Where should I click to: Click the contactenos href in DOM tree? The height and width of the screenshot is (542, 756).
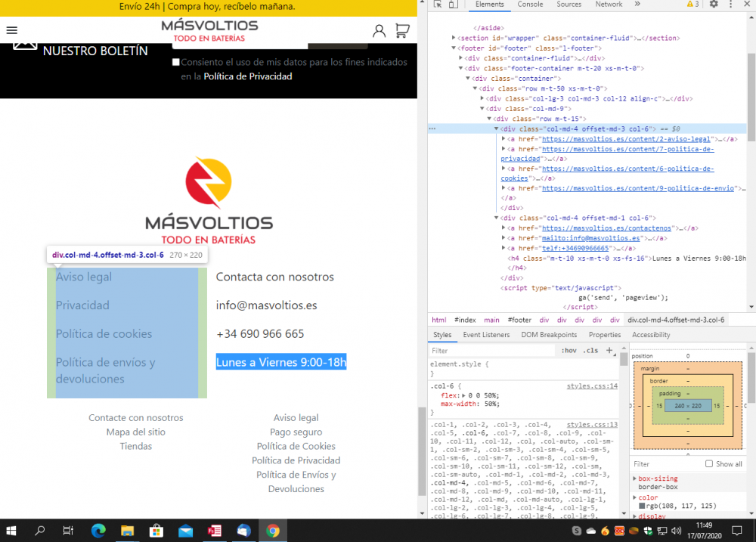click(x=606, y=228)
